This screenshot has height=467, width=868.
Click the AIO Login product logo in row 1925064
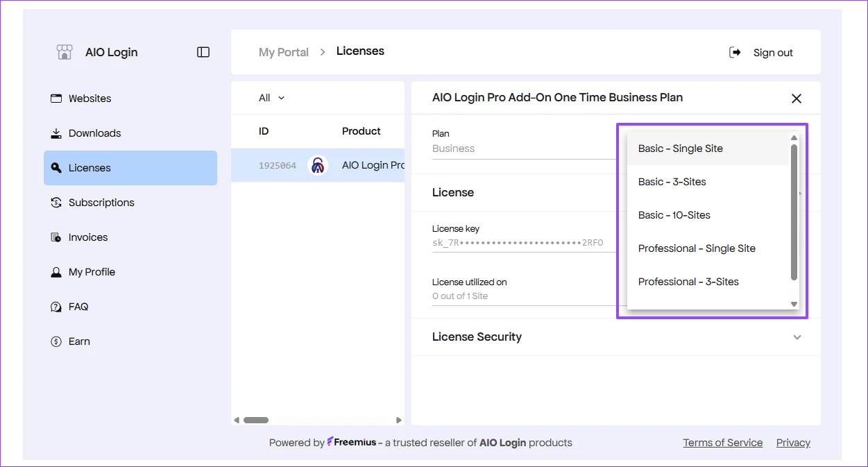pyautogui.click(x=318, y=165)
